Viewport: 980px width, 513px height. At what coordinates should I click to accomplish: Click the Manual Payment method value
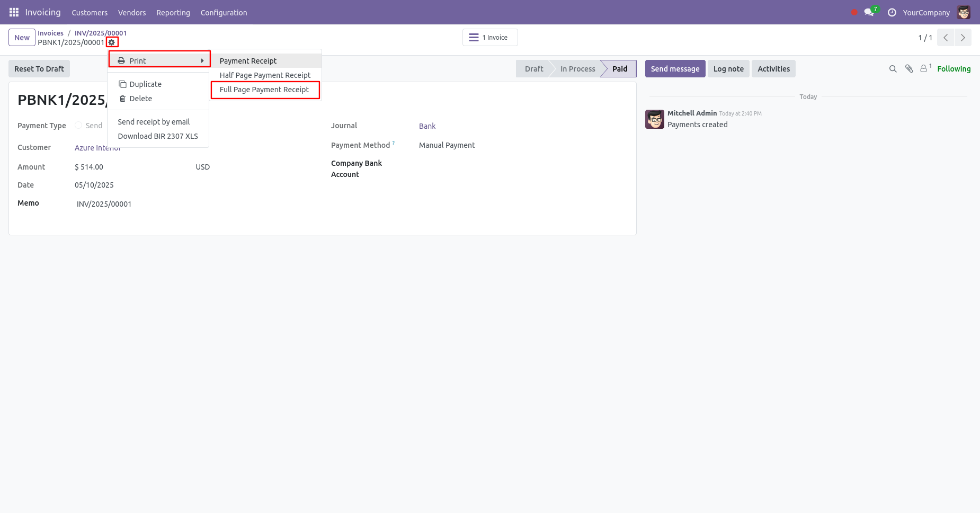tap(447, 145)
